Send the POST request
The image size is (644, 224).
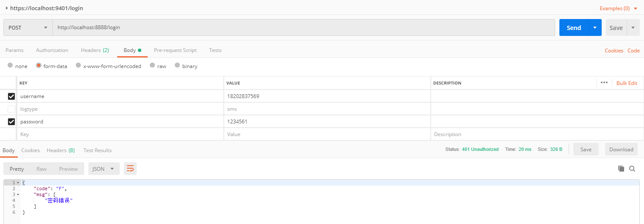(x=574, y=27)
